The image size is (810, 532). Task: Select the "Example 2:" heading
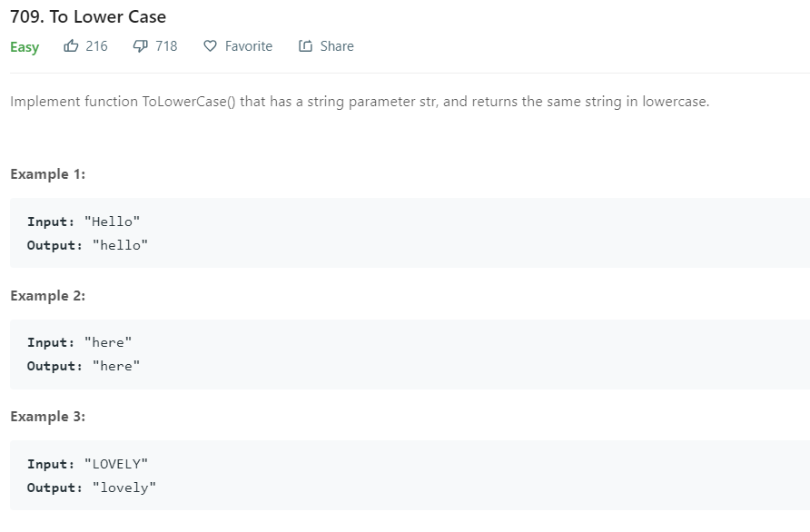[x=47, y=296]
